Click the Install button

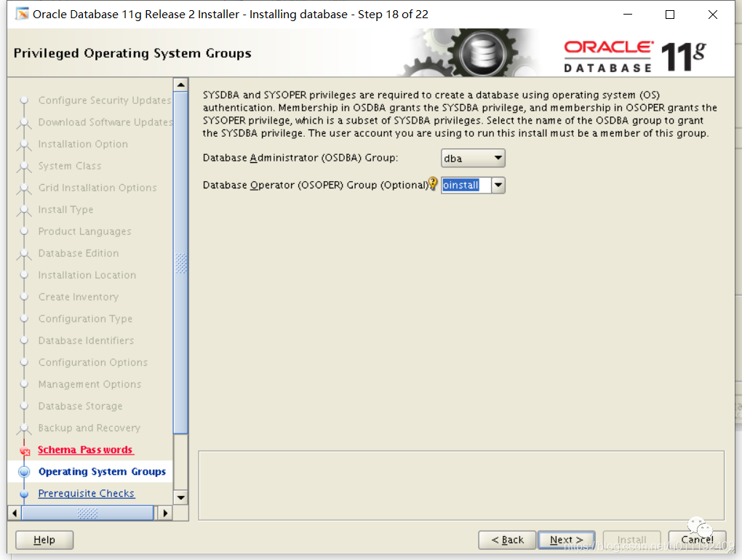pos(631,540)
